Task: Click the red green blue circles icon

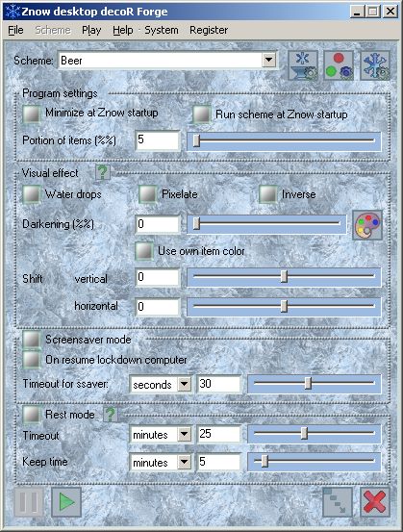Action: (339, 65)
